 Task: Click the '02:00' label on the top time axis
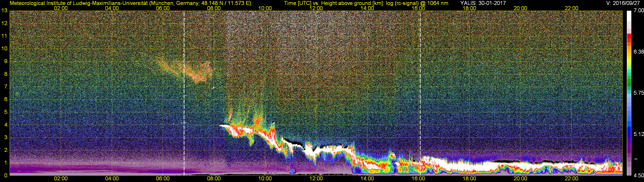[x=61, y=8]
